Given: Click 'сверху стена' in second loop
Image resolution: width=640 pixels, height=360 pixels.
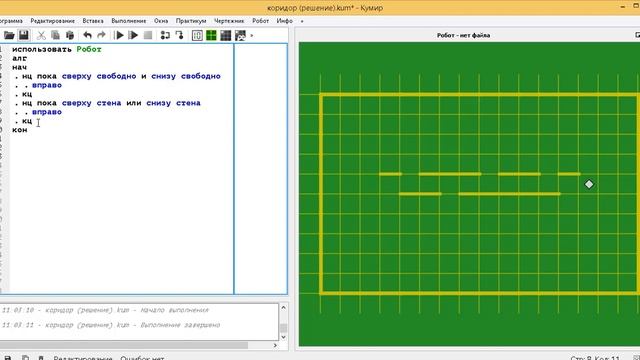Looking at the screenshot, I should pos(91,103).
